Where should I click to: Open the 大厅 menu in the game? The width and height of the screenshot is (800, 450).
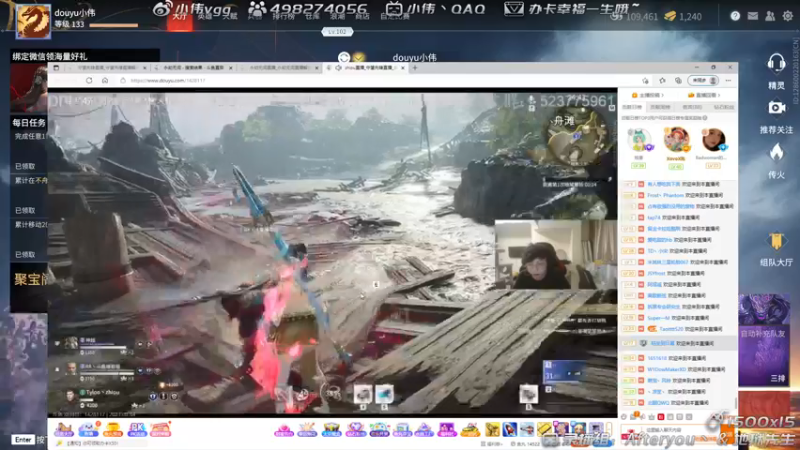pyautogui.click(x=180, y=17)
